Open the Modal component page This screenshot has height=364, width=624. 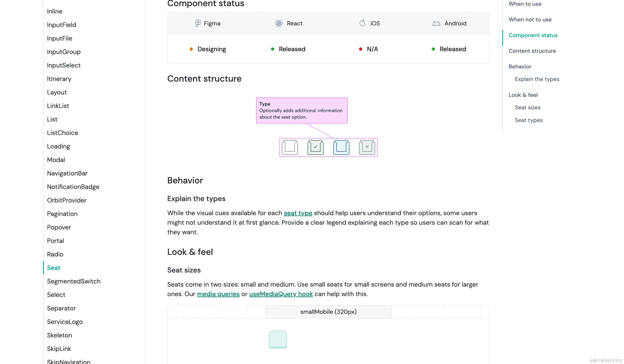click(x=56, y=160)
